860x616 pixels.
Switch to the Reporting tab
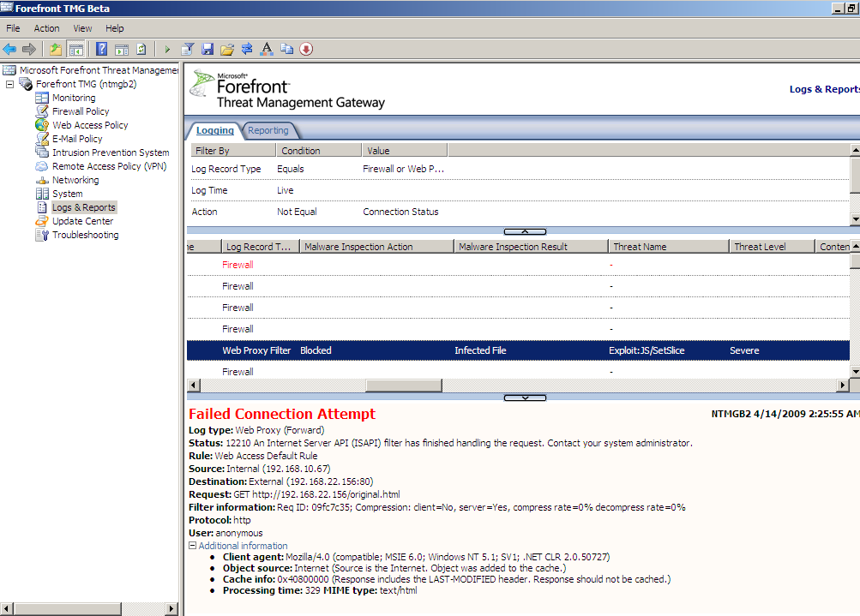coord(268,130)
